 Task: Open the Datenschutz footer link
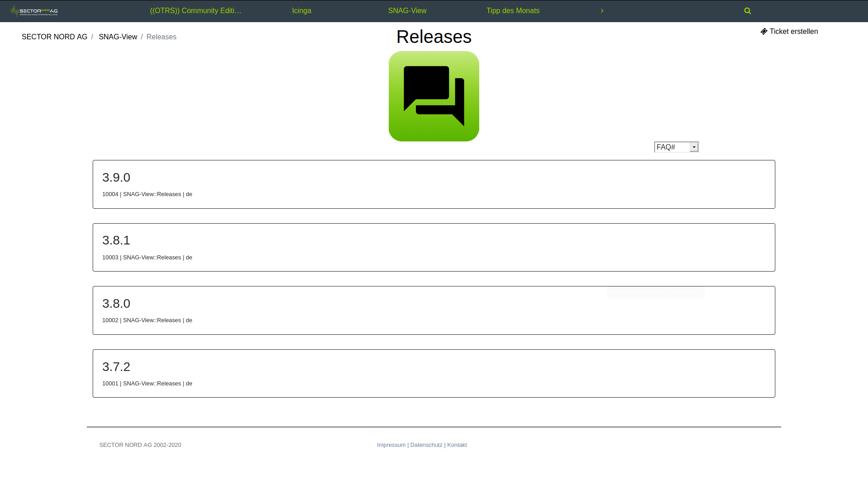426,445
